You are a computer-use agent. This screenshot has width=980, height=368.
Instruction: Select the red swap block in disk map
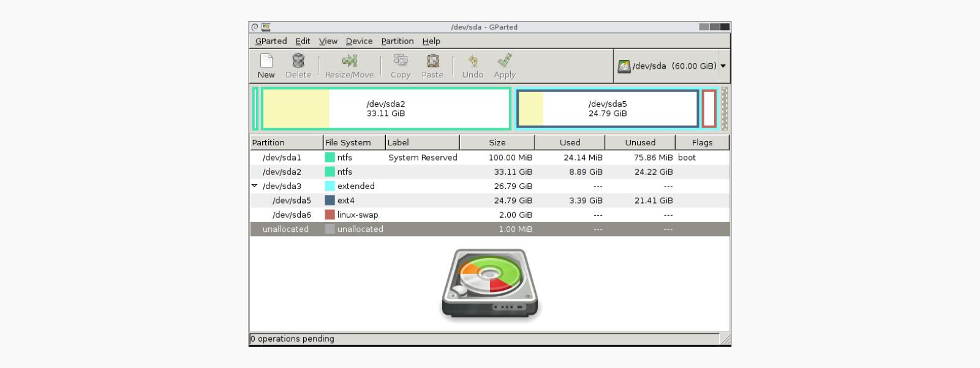point(709,109)
